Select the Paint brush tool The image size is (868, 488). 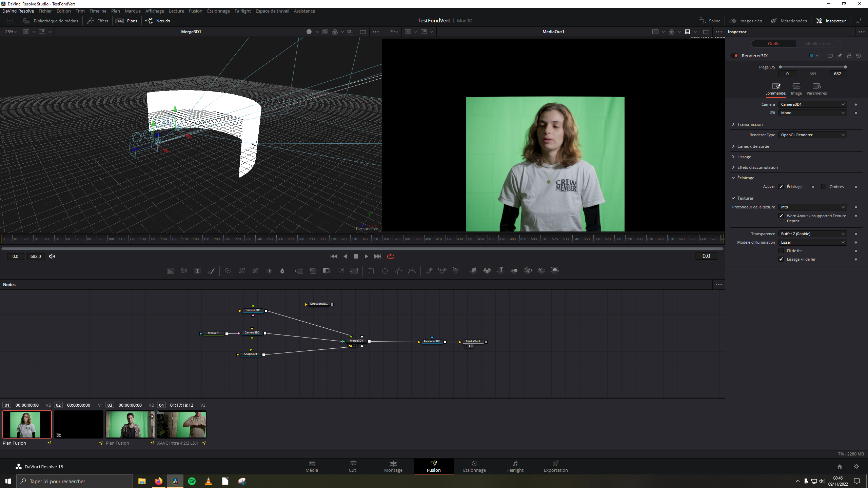211,271
